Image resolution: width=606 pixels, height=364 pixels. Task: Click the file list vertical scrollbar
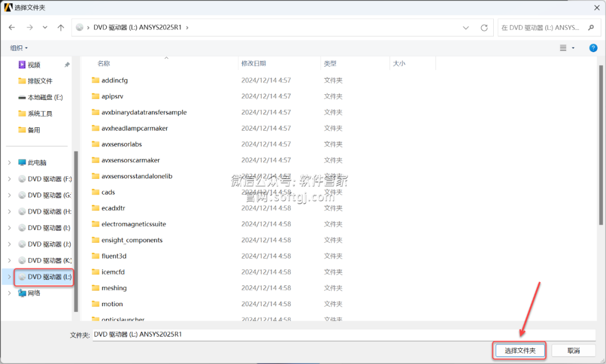[601, 145]
